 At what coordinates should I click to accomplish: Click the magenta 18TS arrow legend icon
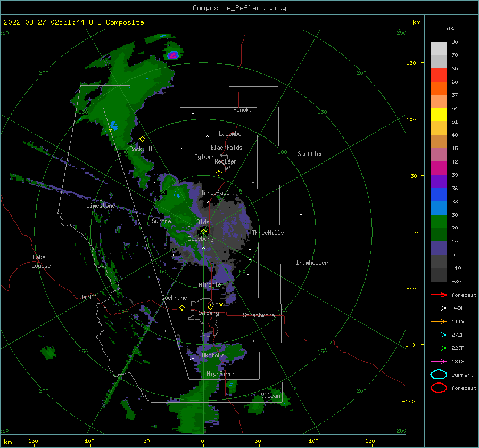(439, 362)
